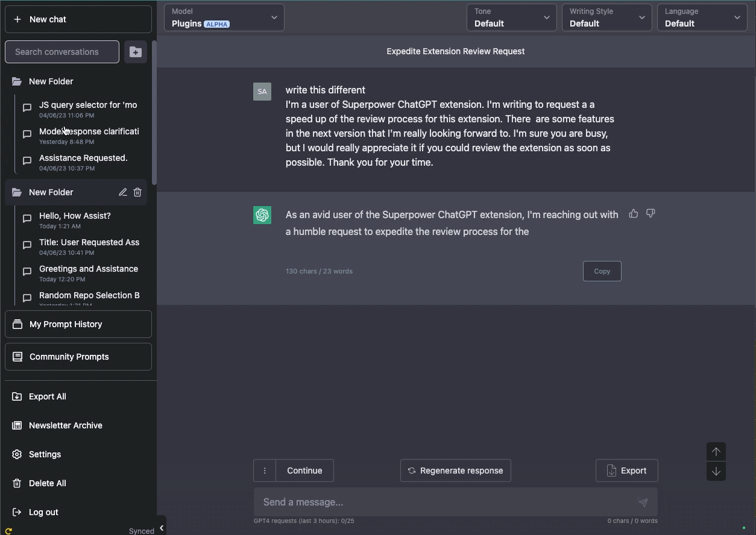Click the sidebar collapse chevron icon
Viewport: 756px width, 535px height.
[x=161, y=528]
